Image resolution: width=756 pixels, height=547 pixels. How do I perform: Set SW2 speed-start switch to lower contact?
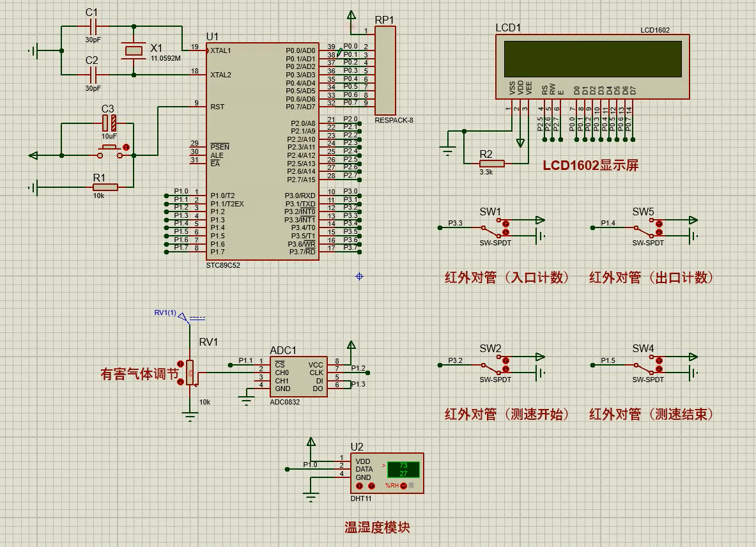pyautogui.click(x=506, y=370)
